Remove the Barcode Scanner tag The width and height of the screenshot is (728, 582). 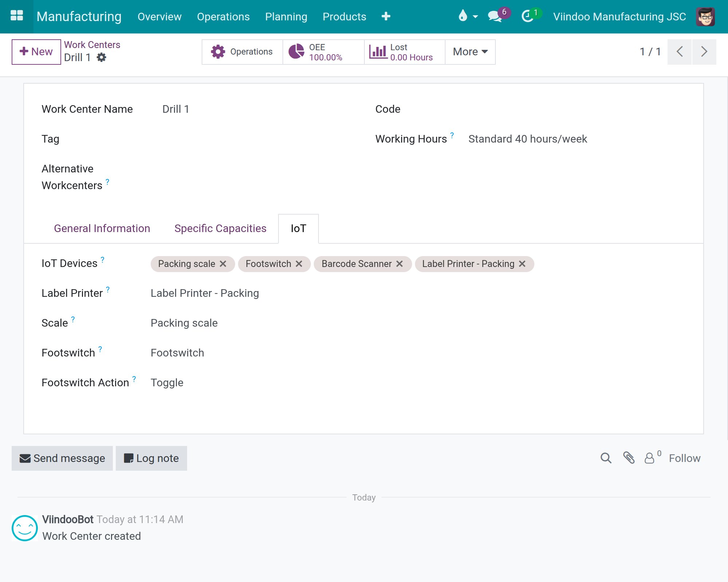399,264
